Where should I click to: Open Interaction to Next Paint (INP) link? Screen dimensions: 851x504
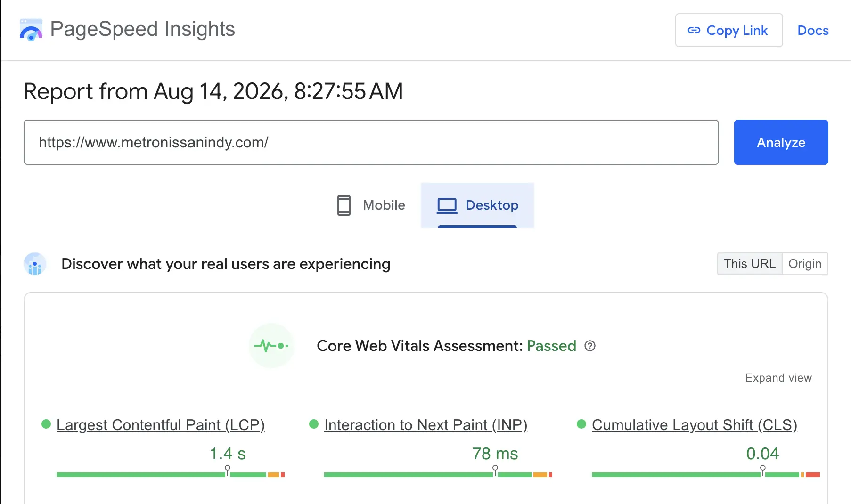coord(426,425)
